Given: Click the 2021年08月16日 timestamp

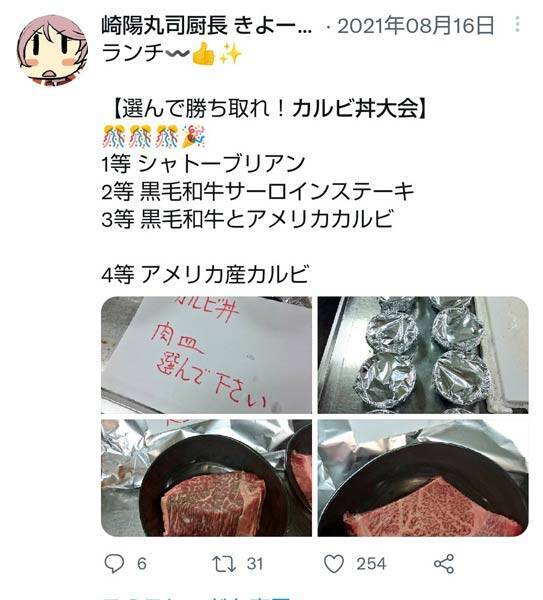Looking at the screenshot, I should (416, 26).
